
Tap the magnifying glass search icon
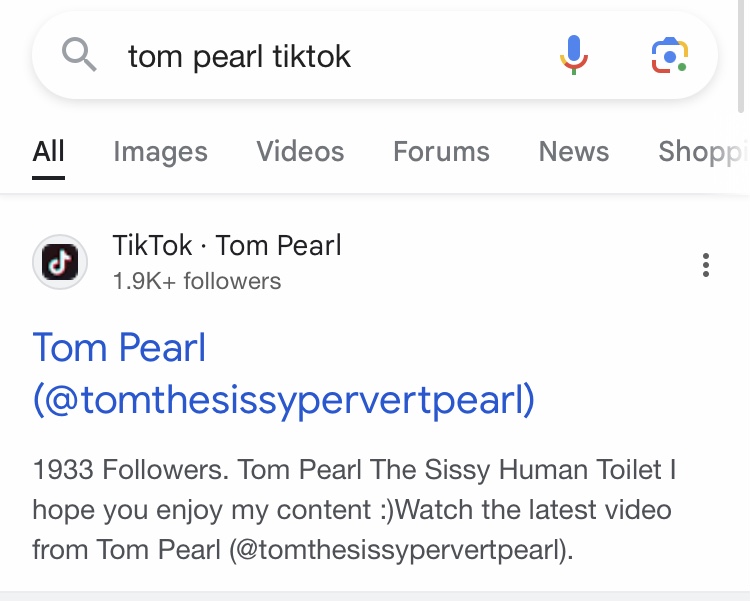tap(79, 55)
